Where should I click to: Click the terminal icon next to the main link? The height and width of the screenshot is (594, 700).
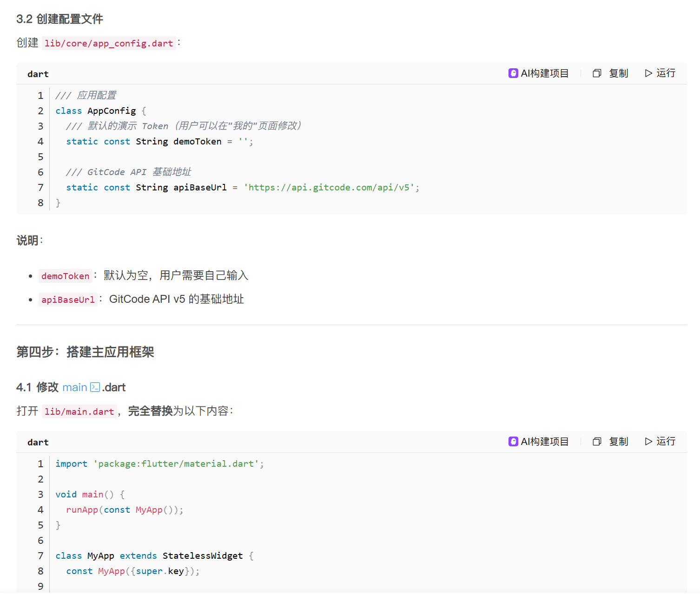coord(94,387)
